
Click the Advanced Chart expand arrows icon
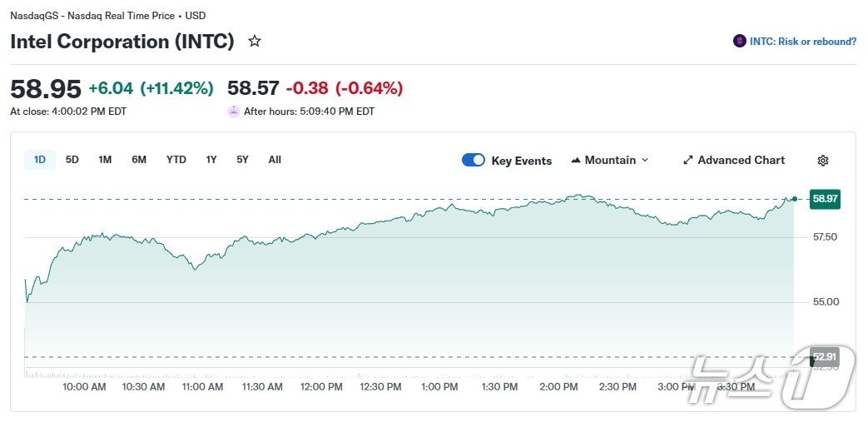point(688,161)
